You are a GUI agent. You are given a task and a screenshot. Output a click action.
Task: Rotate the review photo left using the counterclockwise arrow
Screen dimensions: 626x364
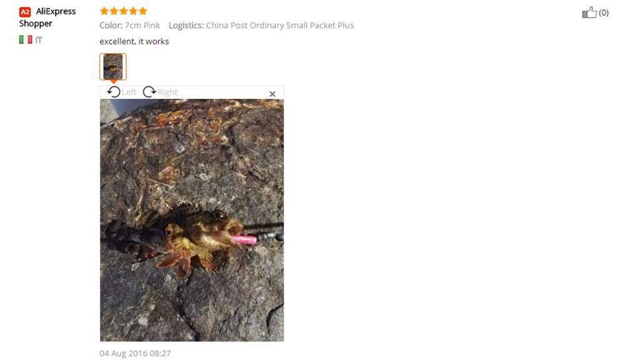[113, 92]
